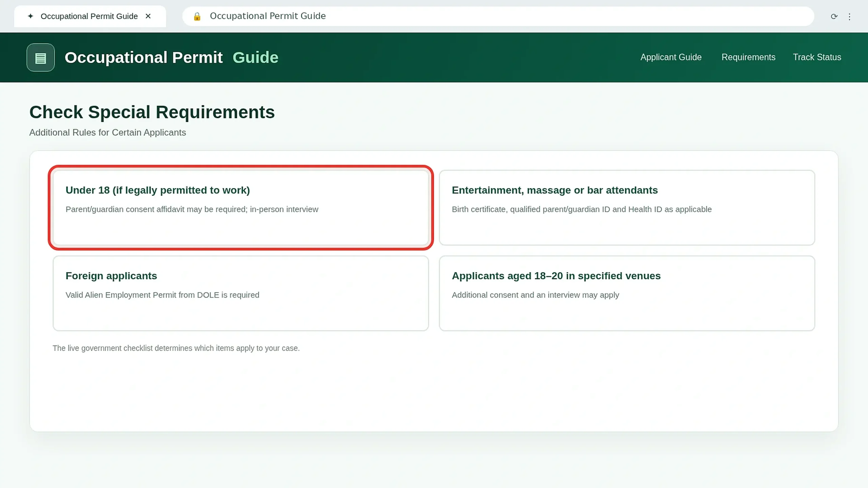Open the browser three-dot menu
Image resolution: width=868 pixels, height=488 pixels.
(849, 17)
